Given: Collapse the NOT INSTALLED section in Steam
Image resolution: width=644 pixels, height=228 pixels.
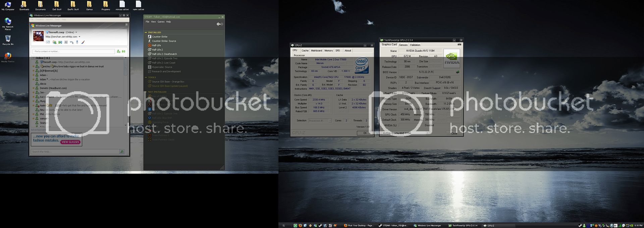Looking at the screenshot, I should coord(146,92).
